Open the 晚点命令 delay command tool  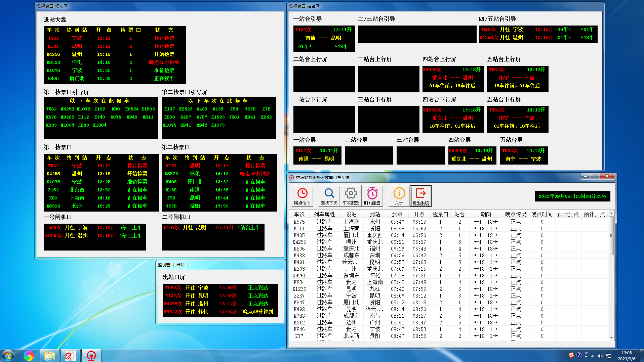pos(302,196)
